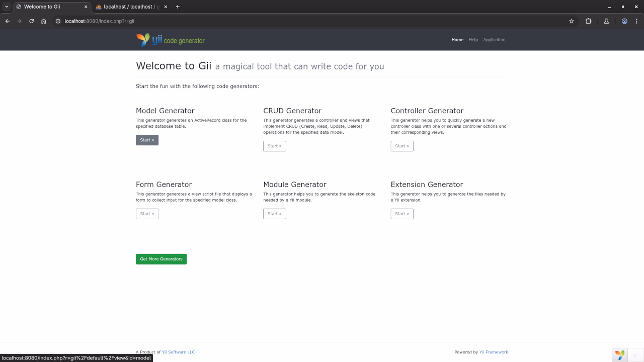Expand the debug toolbar arrow
The image size is (644, 362).
(635, 355)
